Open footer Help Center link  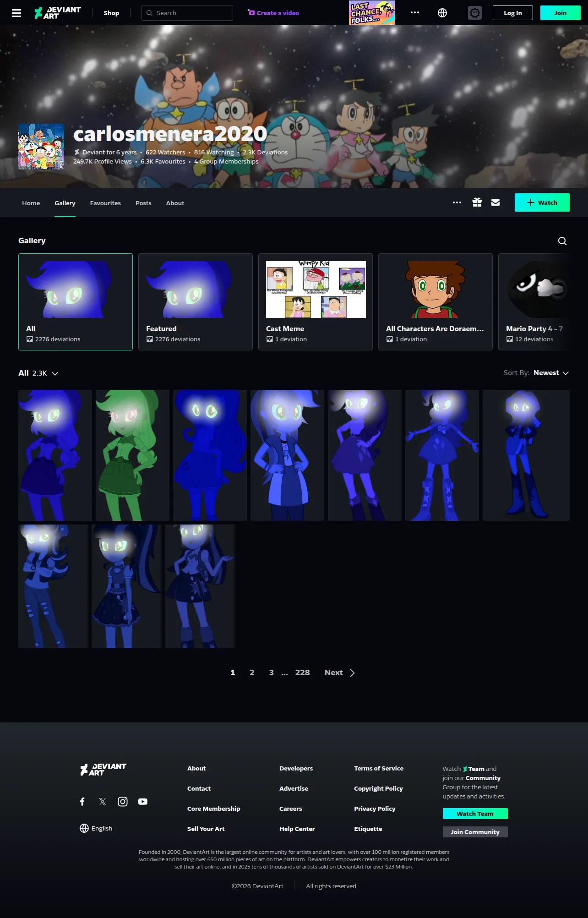coord(297,829)
